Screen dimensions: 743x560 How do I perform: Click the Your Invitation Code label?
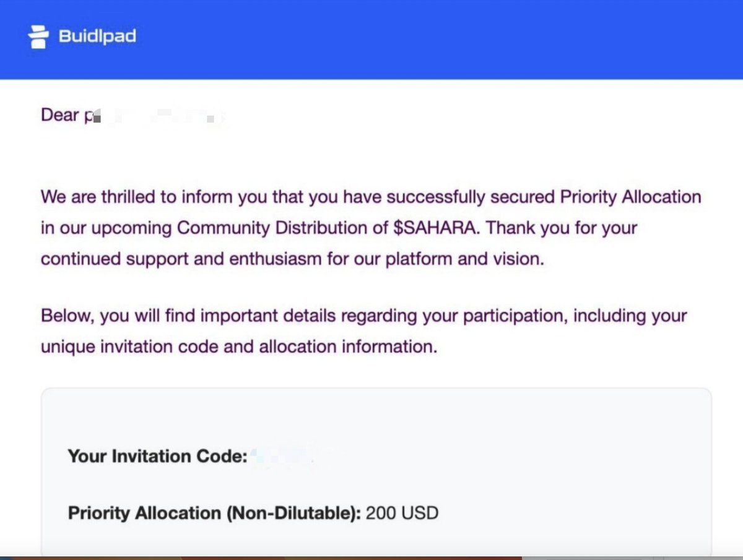157,457
